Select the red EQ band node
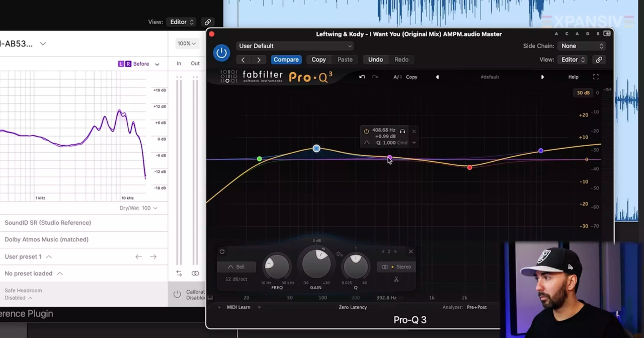Viewport: 644px width, 338px height. coord(470,167)
